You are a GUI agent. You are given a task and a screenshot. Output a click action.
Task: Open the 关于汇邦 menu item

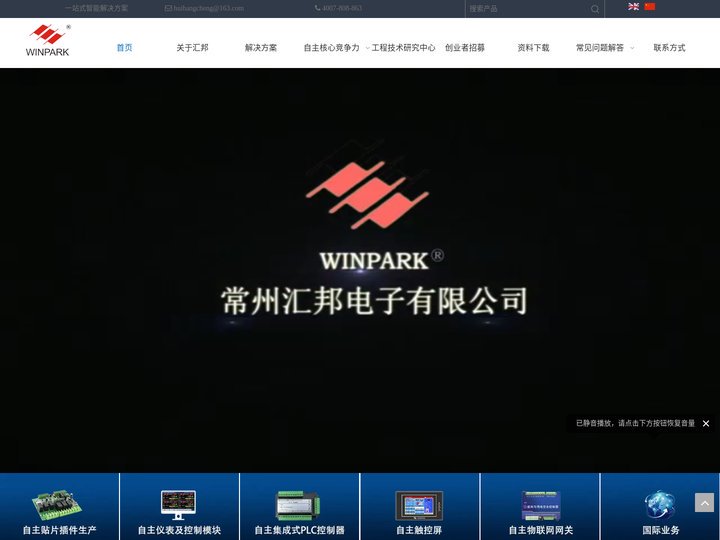[192, 48]
